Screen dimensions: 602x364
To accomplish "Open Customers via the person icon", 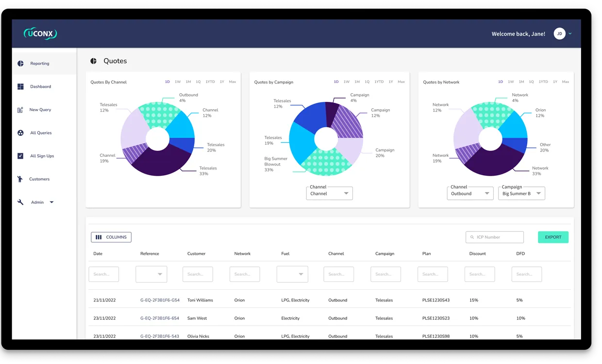I will [20, 179].
